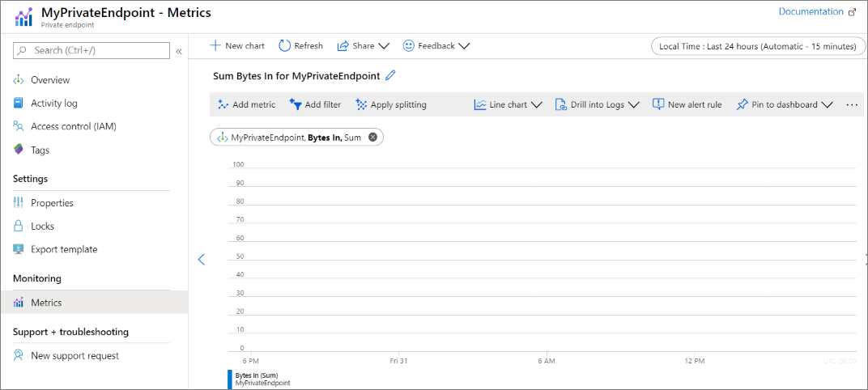Expand the Pin to dashboard dropdown

coord(827,104)
